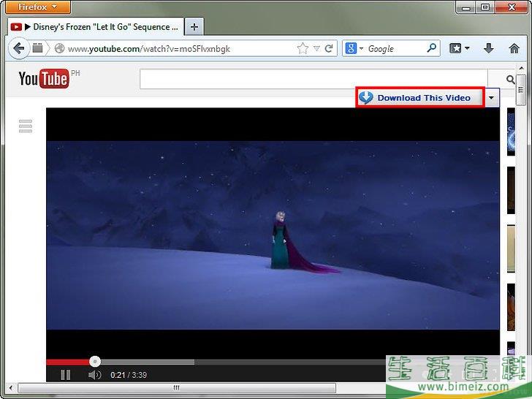Click the site identity globe icon
This screenshot has width=532, height=399.
[x=60, y=48]
